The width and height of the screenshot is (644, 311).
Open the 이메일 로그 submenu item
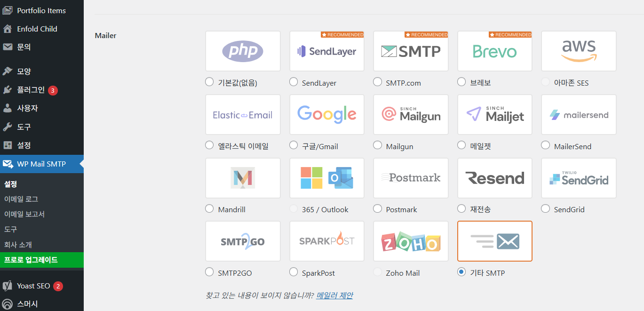tap(21, 199)
